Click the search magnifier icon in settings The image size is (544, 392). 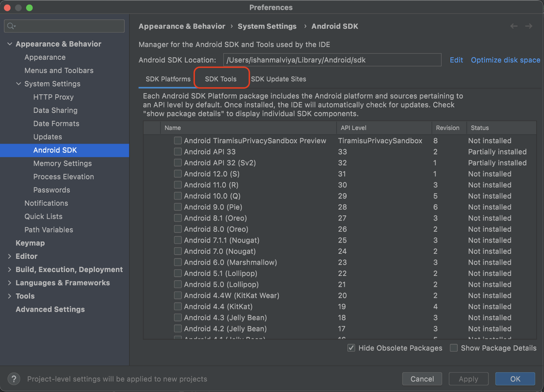click(11, 26)
